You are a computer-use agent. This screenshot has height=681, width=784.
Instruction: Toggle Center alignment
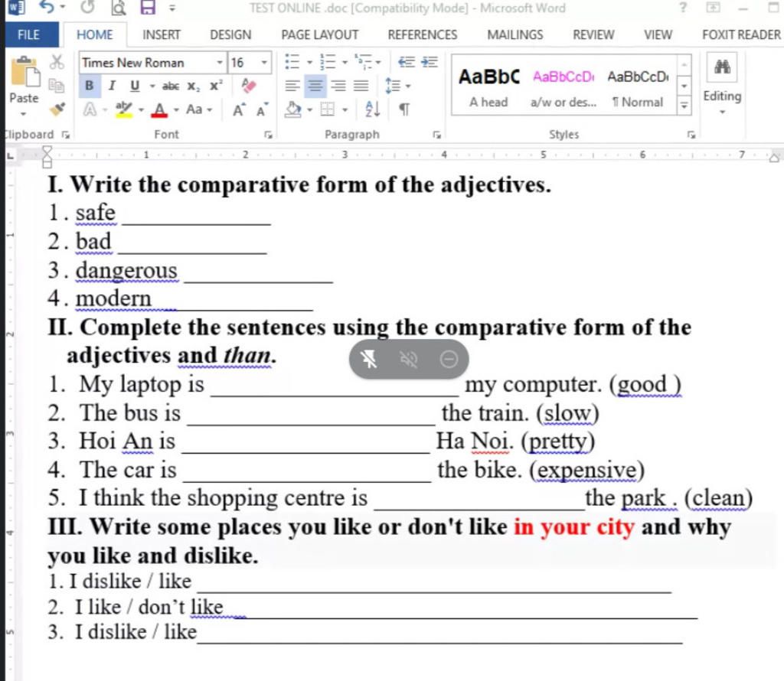pos(315,86)
